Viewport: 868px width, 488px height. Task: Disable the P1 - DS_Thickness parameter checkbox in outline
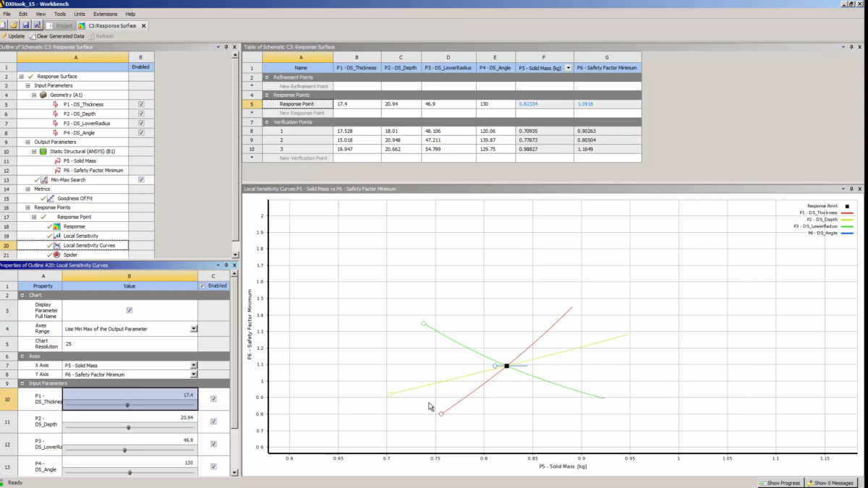point(141,104)
